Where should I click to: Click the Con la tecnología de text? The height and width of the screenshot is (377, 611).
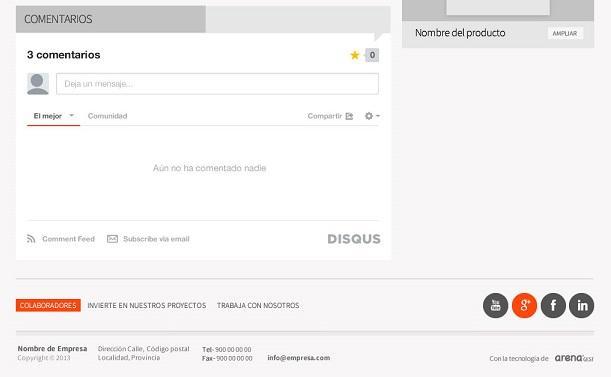pos(519,358)
